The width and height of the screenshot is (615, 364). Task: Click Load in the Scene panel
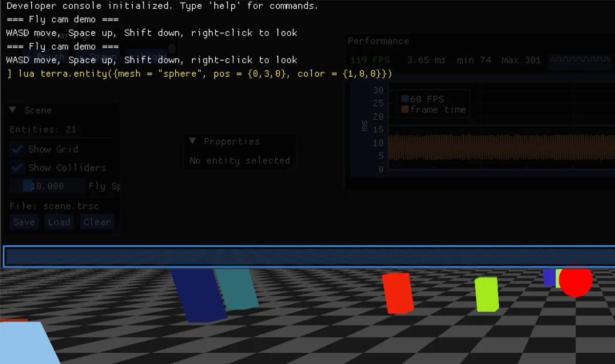pos(59,222)
